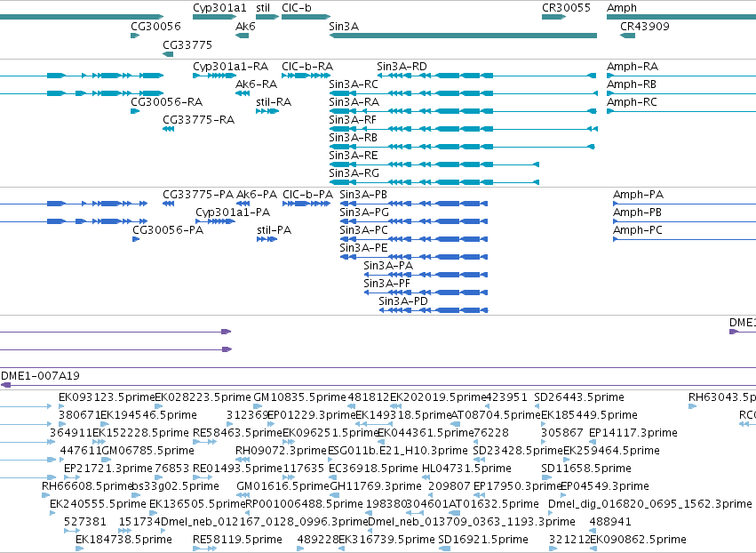The image size is (756, 553).
Task: Click the DME1-007A19 clone label
Action: tap(41, 376)
